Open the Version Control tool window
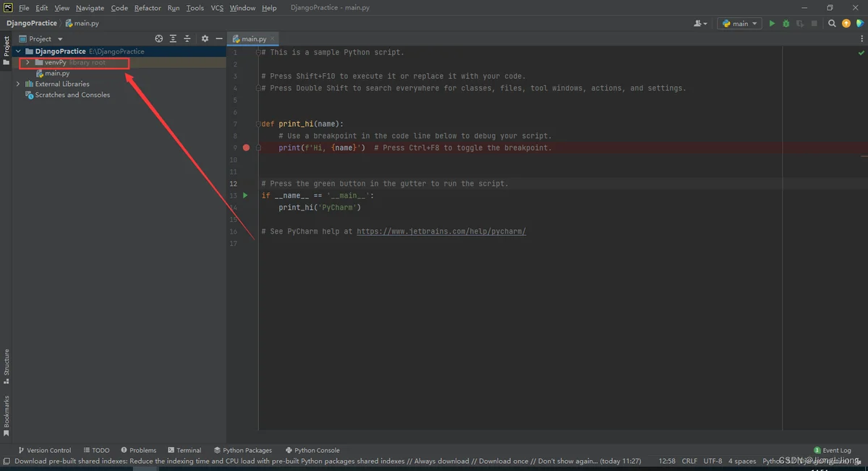The height and width of the screenshot is (471, 868). point(44,450)
